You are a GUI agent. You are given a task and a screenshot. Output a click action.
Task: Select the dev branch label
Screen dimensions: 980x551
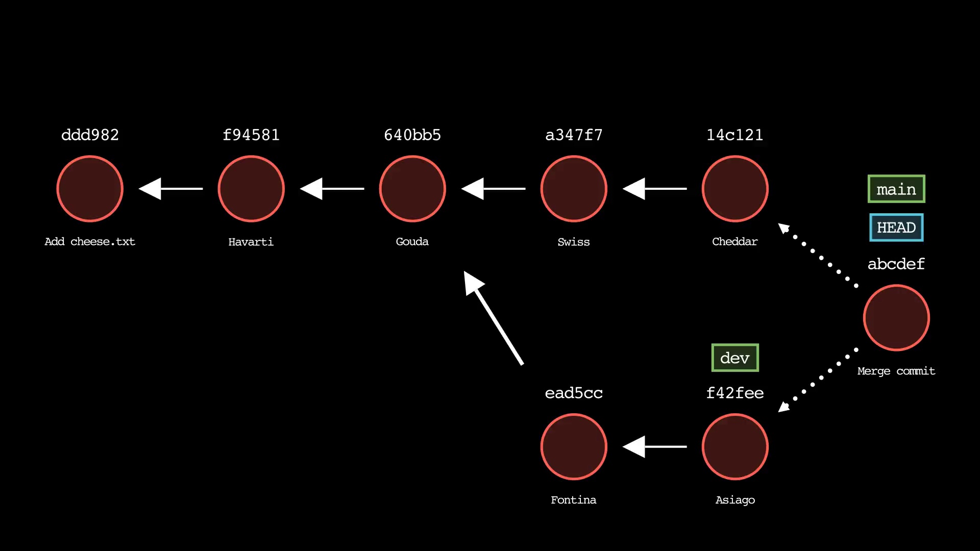(735, 357)
